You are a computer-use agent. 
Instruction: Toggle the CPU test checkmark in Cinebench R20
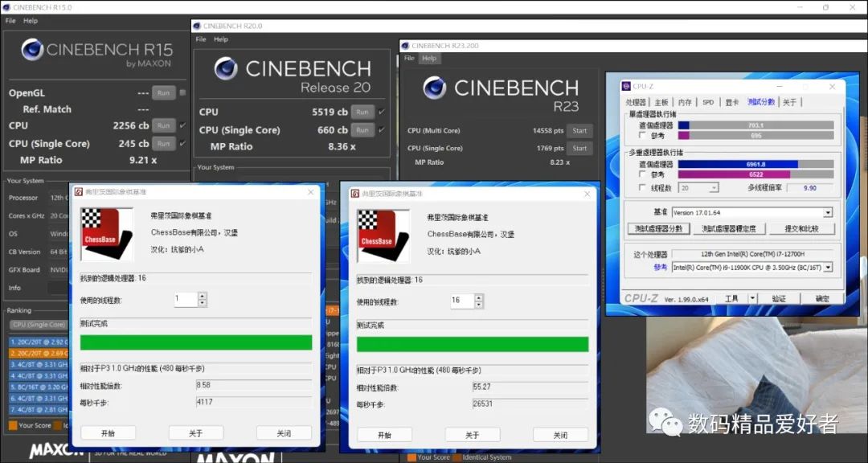point(382,111)
